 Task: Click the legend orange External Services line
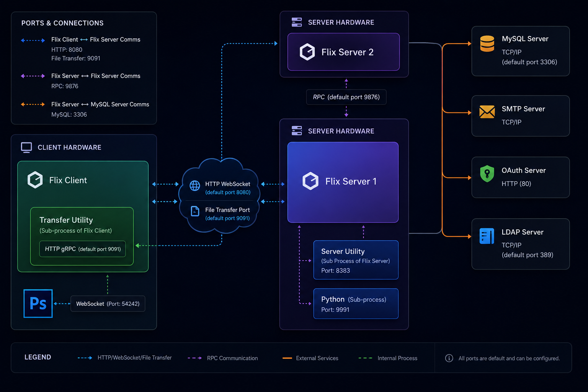coord(287,358)
